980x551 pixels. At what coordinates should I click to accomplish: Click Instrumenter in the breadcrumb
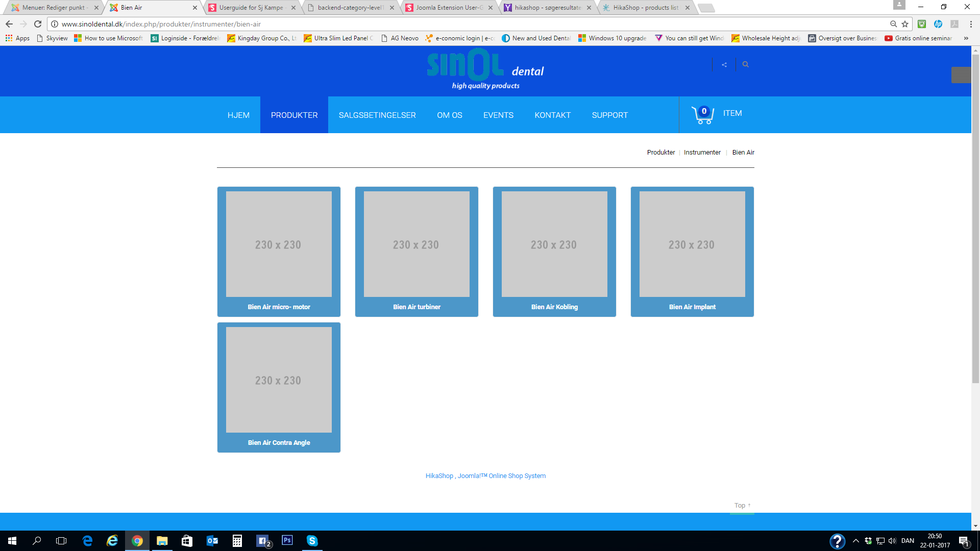702,153
